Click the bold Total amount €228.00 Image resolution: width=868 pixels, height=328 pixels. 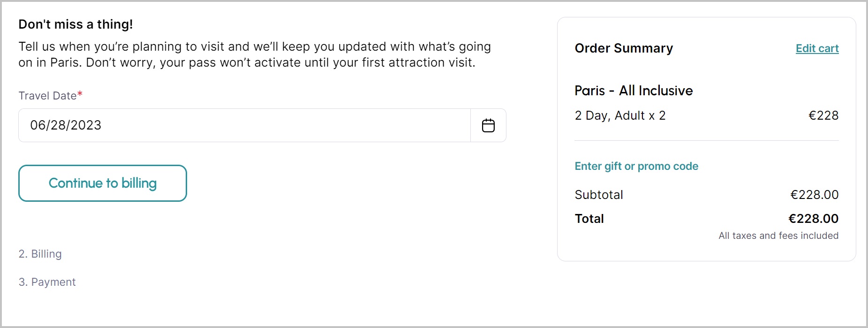[x=813, y=219]
